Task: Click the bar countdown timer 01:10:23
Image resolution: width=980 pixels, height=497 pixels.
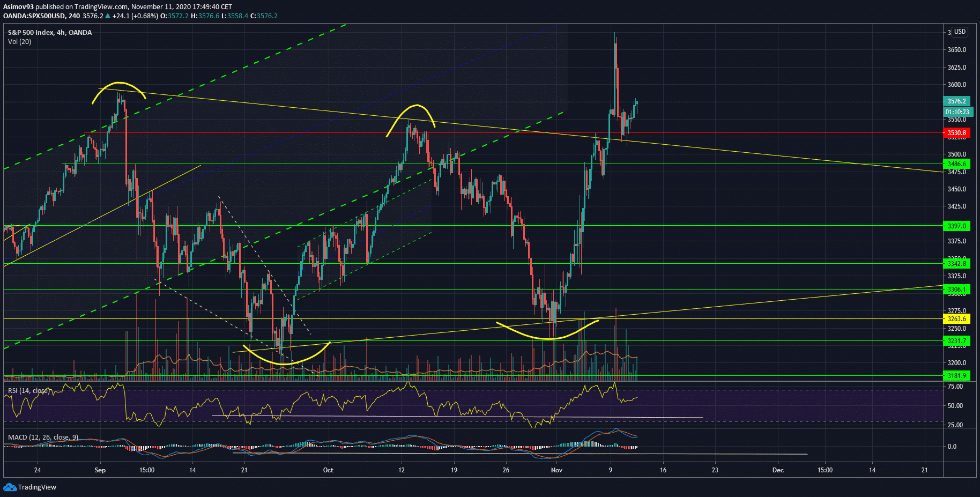Action: pos(957,112)
